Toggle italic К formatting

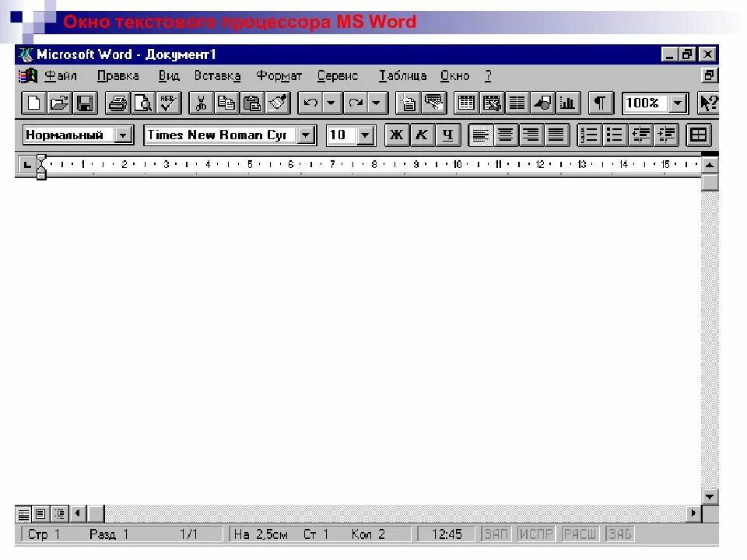pyautogui.click(x=422, y=135)
